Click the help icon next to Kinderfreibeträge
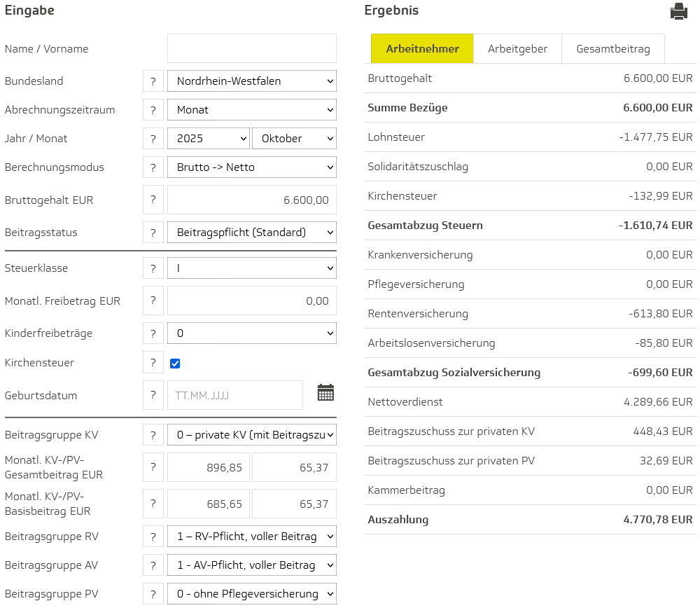Viewport: 700px width, 608px height. tap(153, 333)
